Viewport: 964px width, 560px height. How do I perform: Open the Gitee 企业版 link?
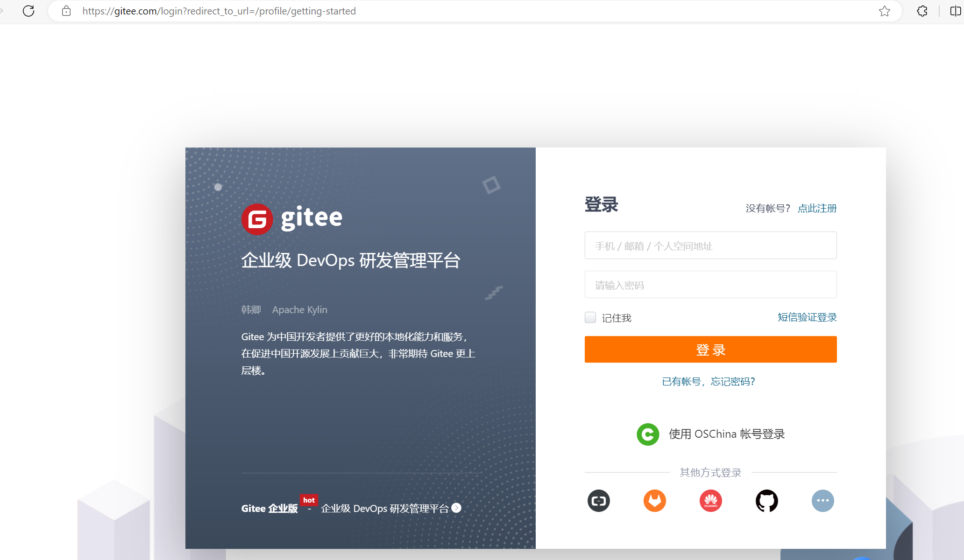(x=269, y=508)
